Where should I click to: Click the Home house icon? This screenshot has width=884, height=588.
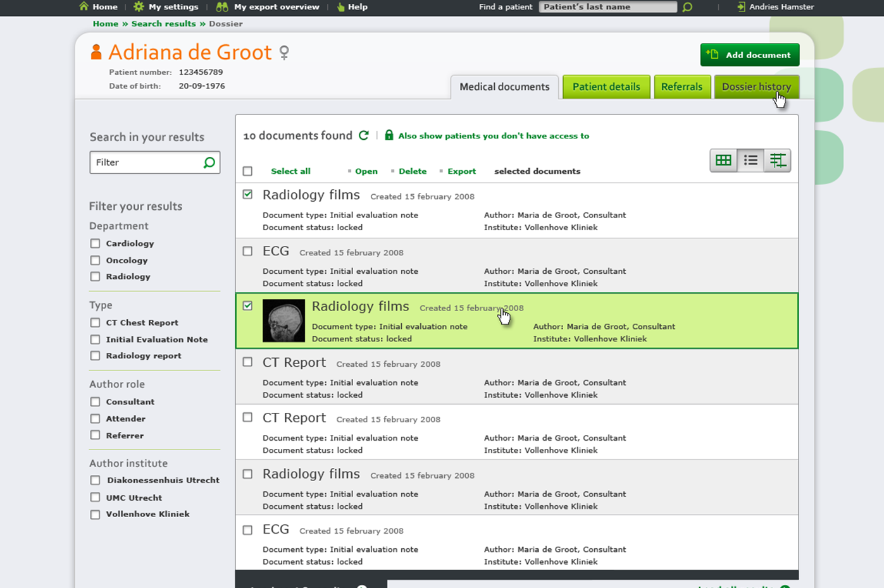84,6
